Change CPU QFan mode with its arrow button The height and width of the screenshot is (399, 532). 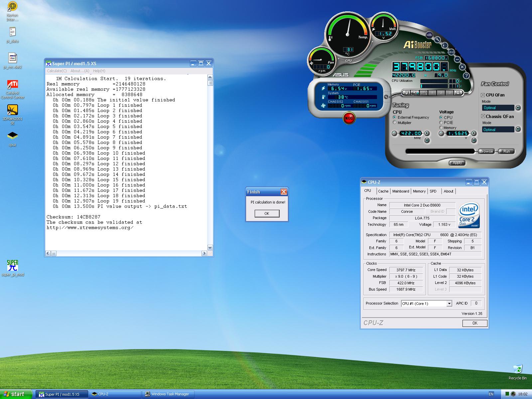coord(518,108)
